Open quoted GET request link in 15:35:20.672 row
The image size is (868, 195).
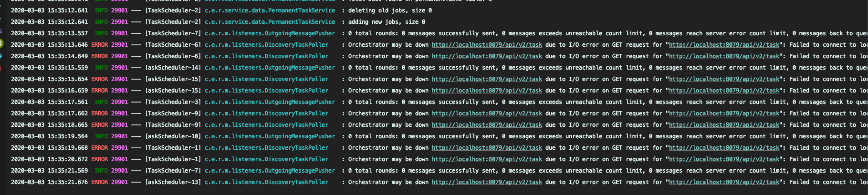tap(724, 159)
